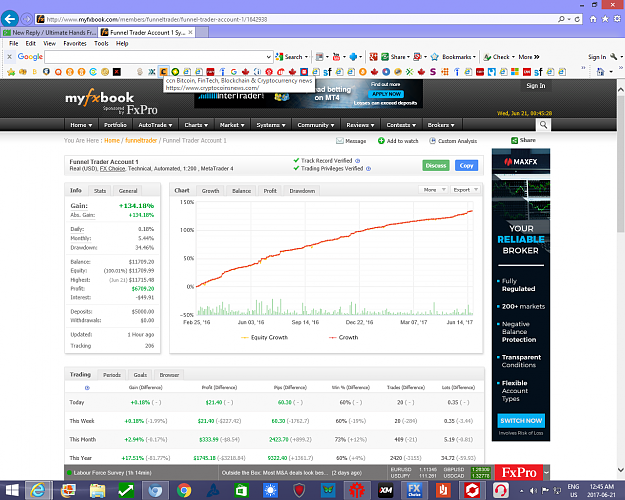
Task: Open the browser home icon
Action: coord(593,19)
